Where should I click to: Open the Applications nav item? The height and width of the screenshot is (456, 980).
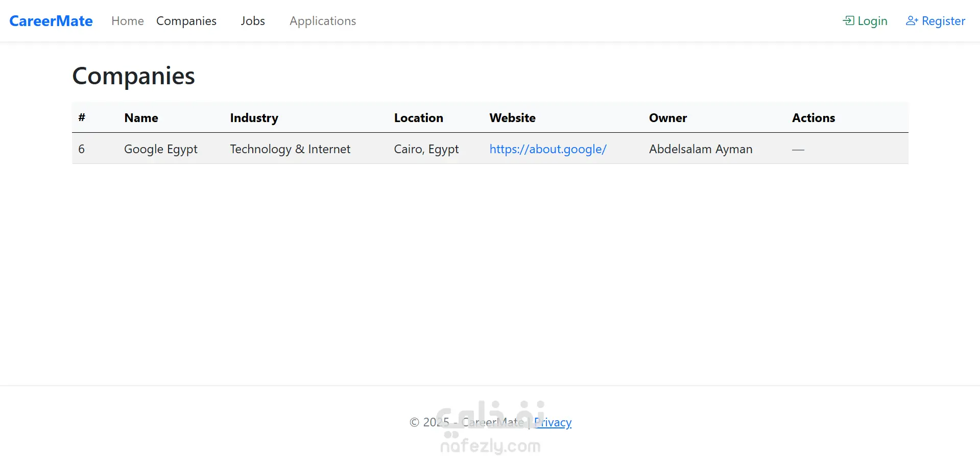pos(323,21)
